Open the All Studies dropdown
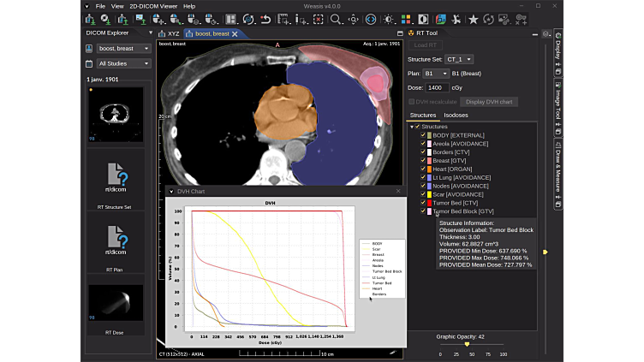Image resolution: width=644 pixels, height=362 pixels. tap(123, 63)
